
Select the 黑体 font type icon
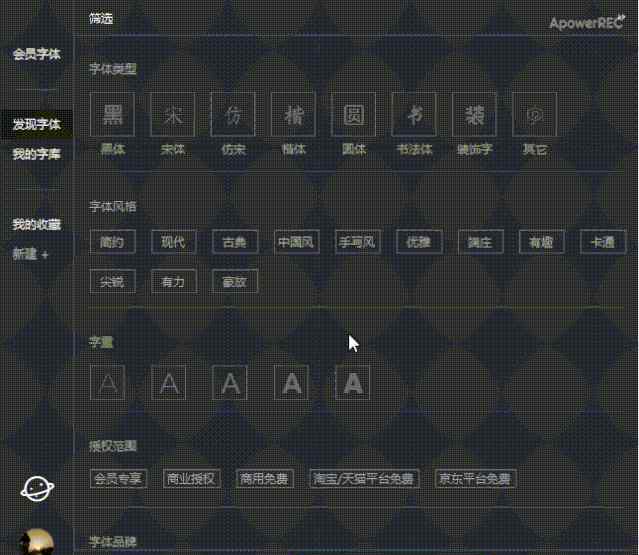click(x=112, y=115)
